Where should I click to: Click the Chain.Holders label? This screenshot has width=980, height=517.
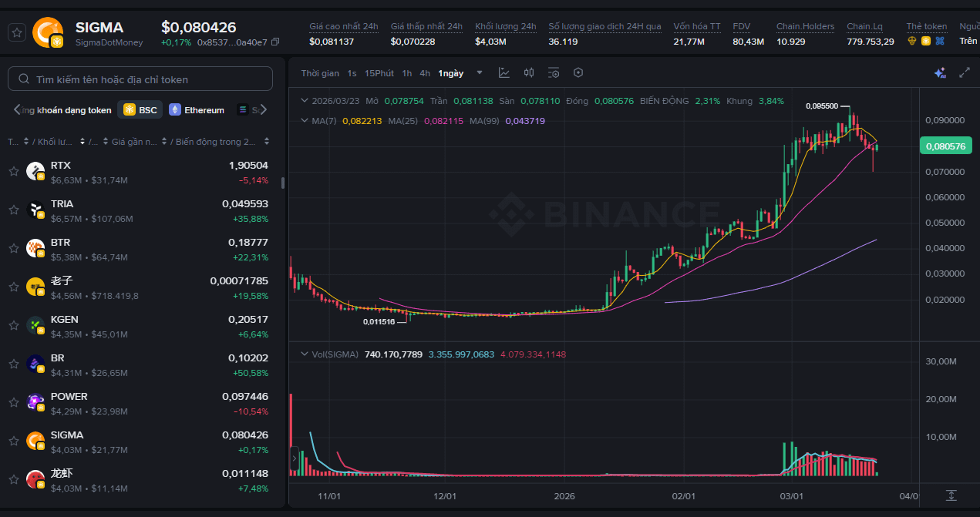806,26
